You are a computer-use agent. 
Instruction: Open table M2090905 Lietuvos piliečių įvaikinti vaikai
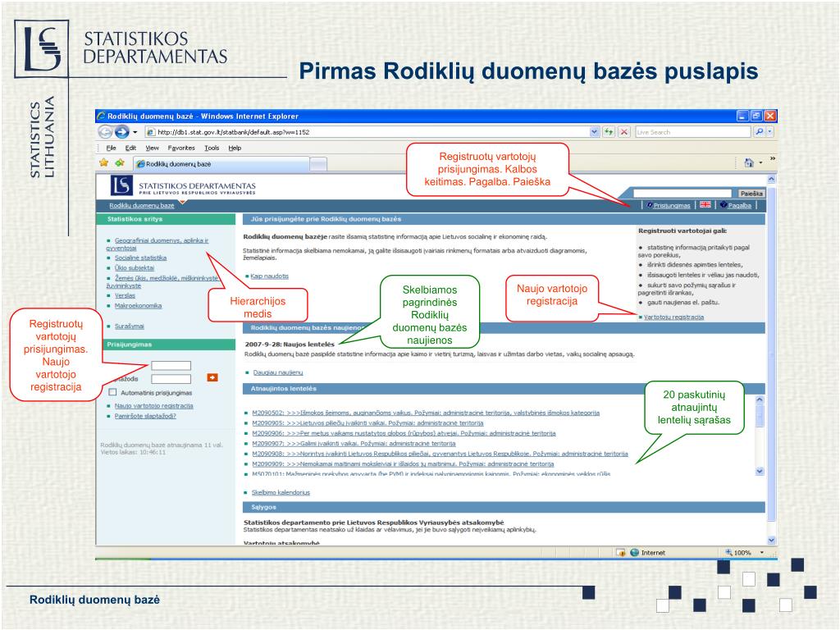click(368, 423)
